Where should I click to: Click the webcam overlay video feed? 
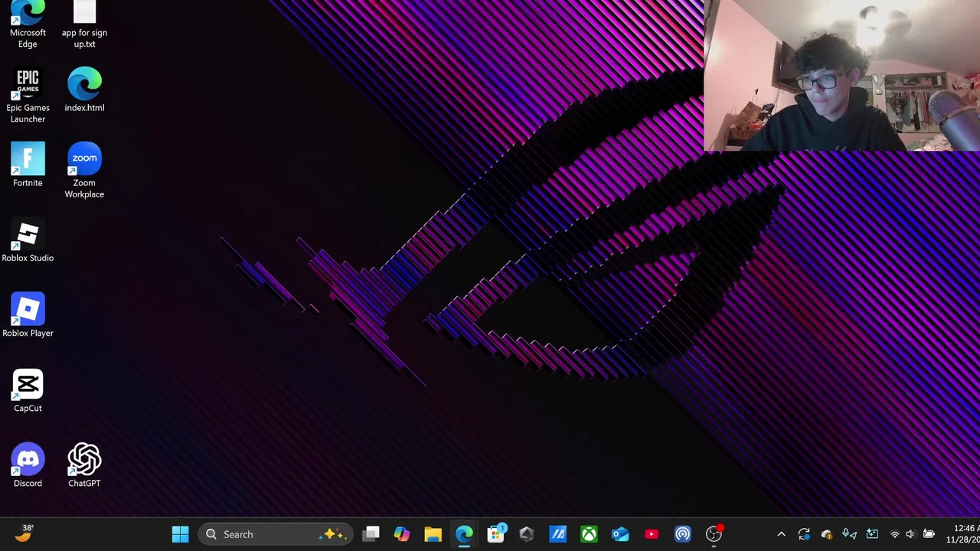[x=841, y=76]
